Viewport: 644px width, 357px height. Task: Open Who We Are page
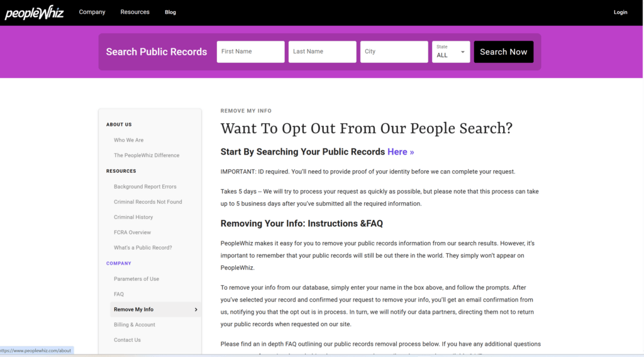(128, 140)
